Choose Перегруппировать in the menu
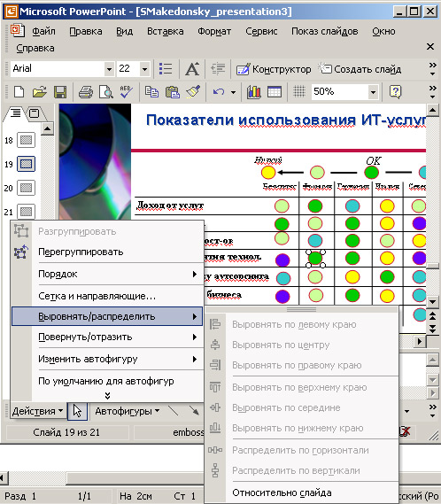This screenshot has width=441, height=504. (107, 252)
